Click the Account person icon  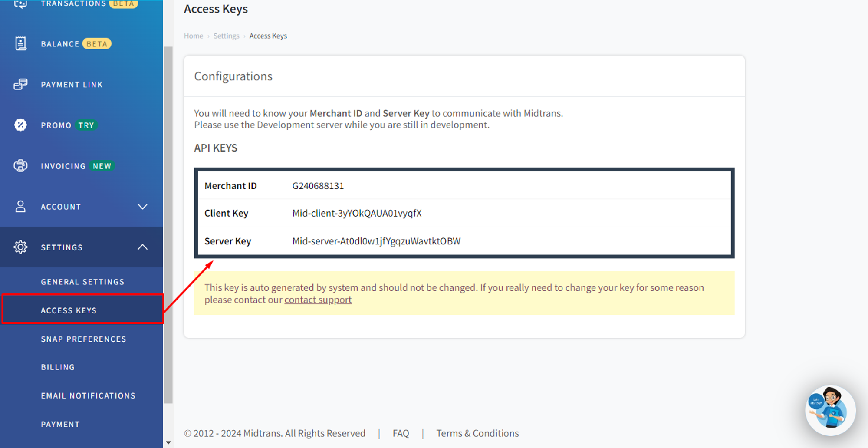click(x=20, y=207)
